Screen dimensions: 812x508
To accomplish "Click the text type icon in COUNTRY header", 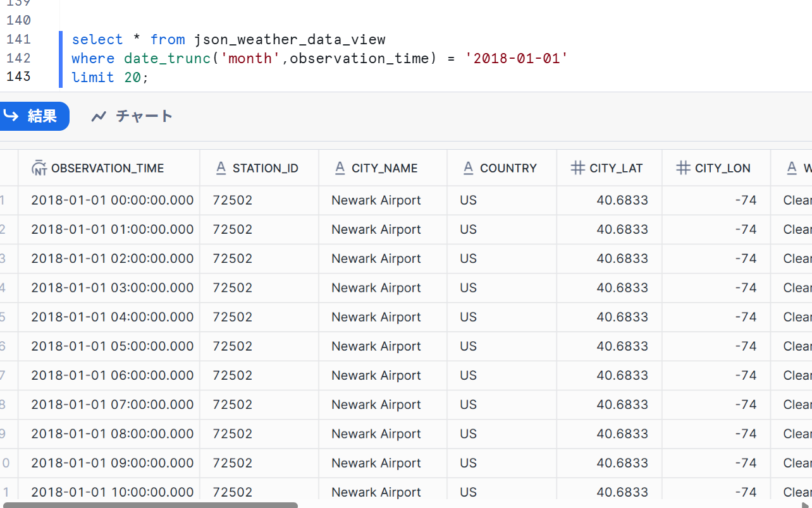I will 468,168.
